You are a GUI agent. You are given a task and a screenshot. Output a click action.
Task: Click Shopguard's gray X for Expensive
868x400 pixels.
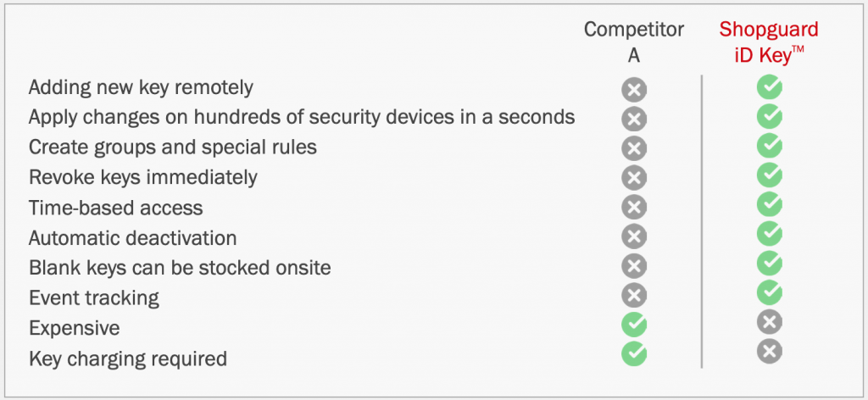click(770, 322)
